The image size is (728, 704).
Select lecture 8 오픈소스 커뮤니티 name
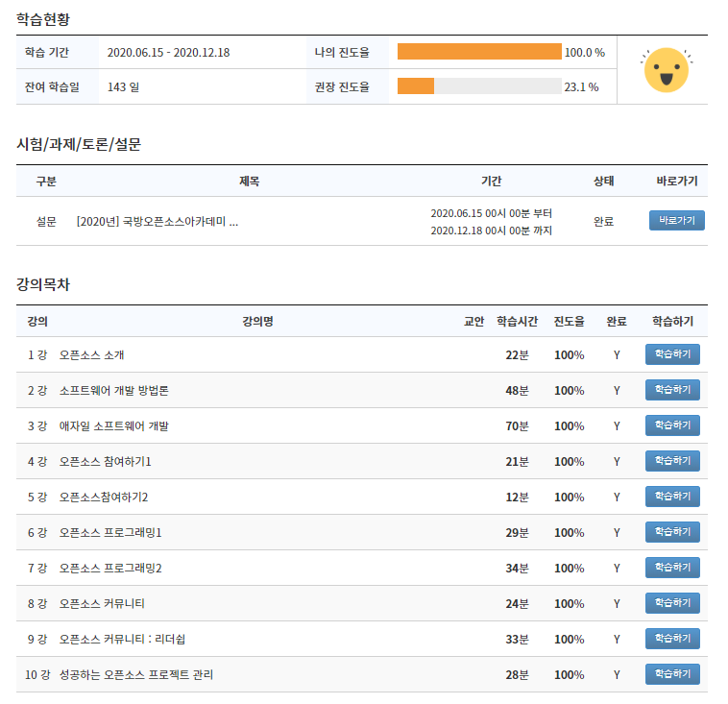point(102,604)
